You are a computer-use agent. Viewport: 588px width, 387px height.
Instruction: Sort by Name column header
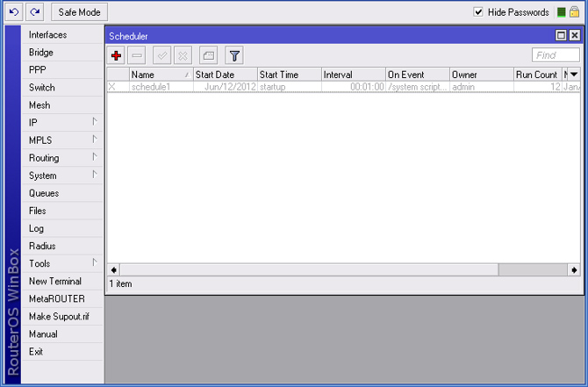click(x=158, y=75)
